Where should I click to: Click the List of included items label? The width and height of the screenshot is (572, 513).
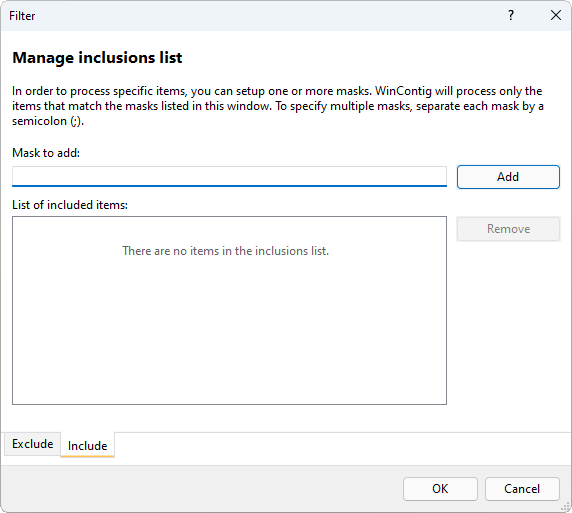(70, 205)
